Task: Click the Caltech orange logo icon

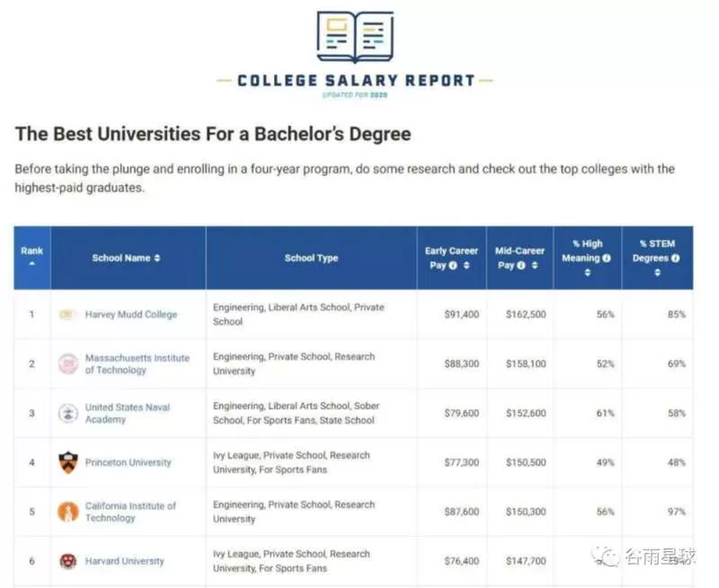Action: coord(68,512)
